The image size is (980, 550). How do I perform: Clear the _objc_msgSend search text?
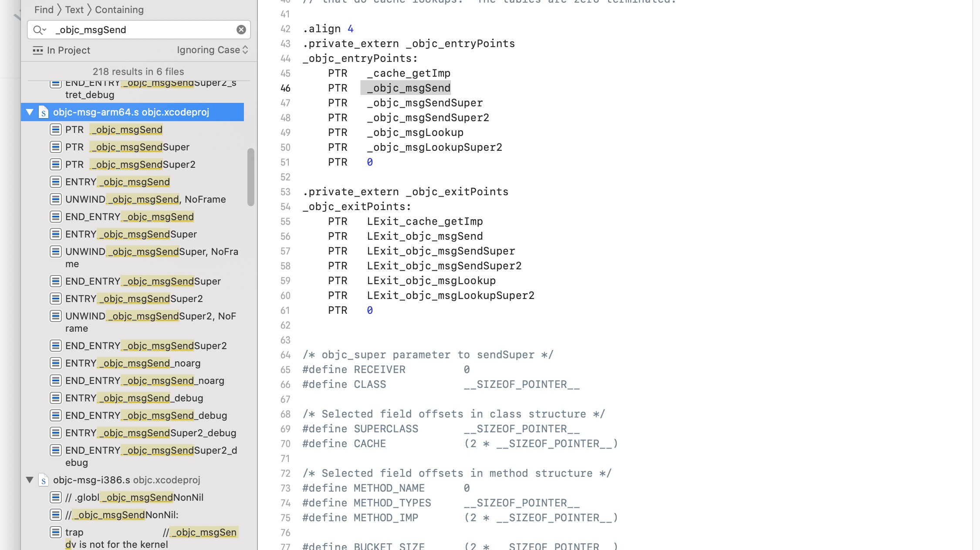pyautogui.click(x=241, y=30)
